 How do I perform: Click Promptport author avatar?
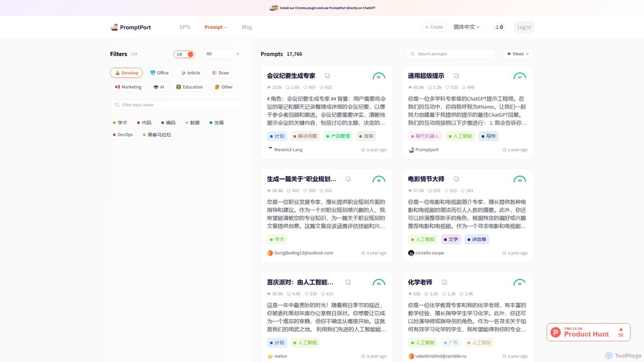pos(411,149)
